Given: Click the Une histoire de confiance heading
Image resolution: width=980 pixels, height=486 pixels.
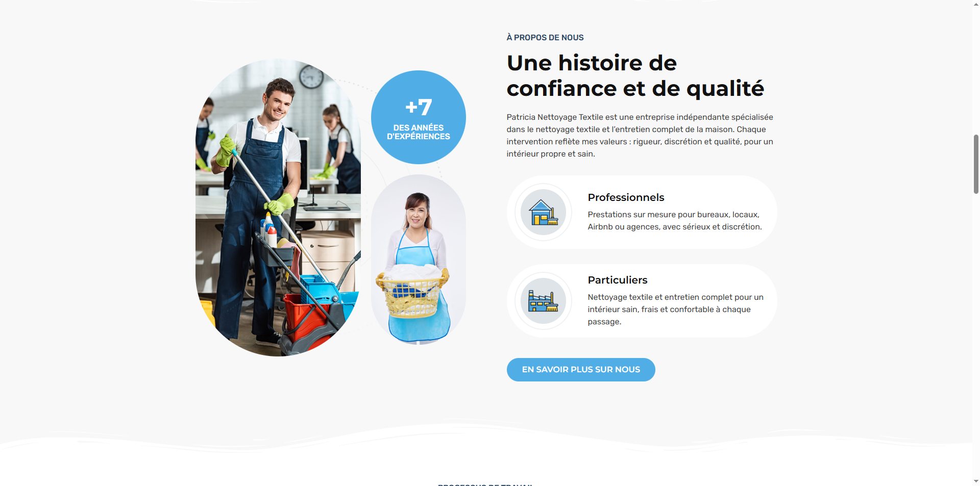Looking at the screenshot, I should [x=634, y=75].
